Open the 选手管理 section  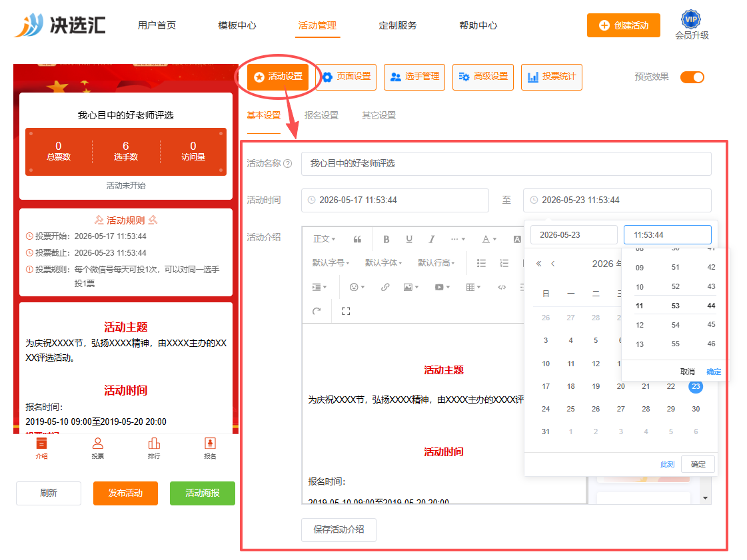(x=414, y=77)
